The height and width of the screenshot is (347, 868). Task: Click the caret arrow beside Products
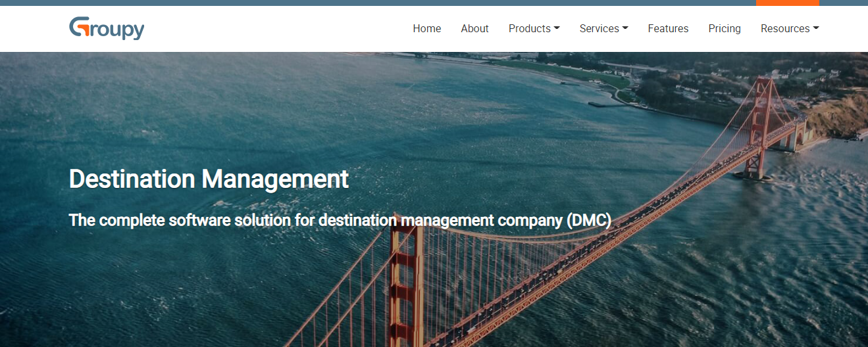point(557,28)
